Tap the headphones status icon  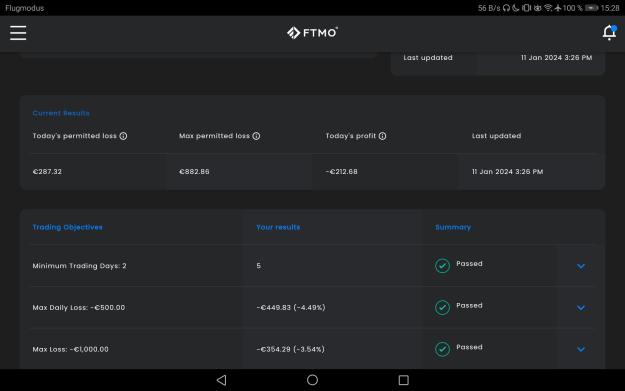[x=506, y=8]
